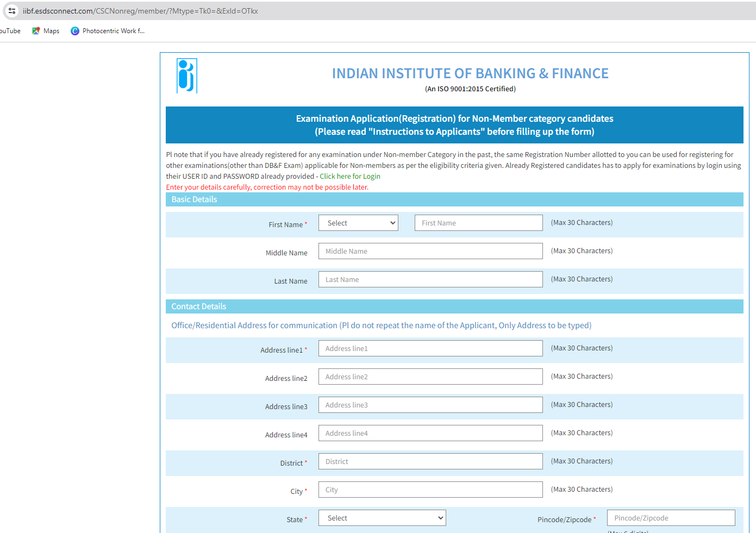Click the Address line4 input box

click(x=430, y=432)
